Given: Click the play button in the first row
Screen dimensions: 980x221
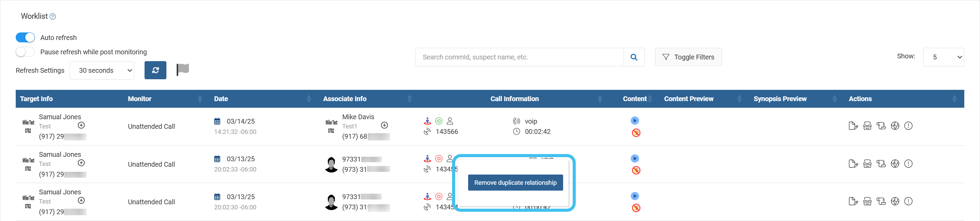Looking at the screenshot, I should 635,121.
